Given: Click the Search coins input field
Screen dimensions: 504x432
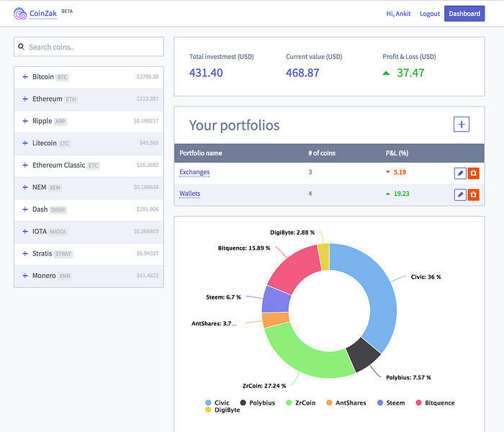Looking at the screenshot, I should 89,47.
